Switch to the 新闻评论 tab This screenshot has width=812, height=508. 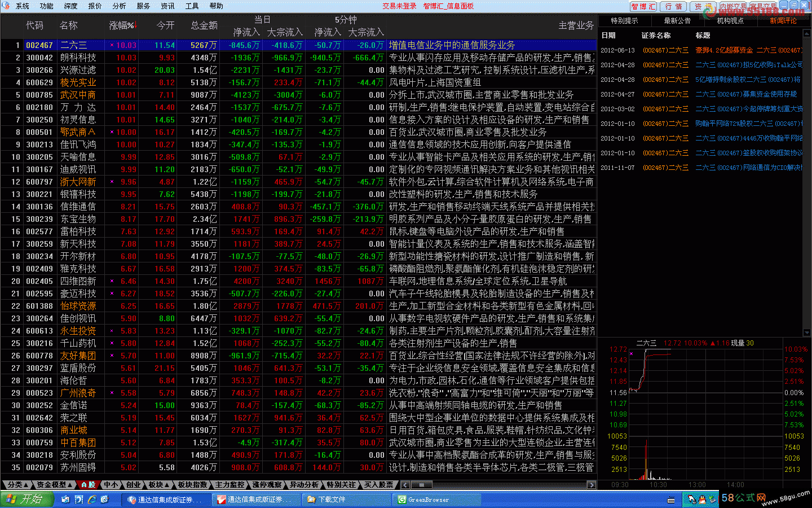click(x=783, y=21)
